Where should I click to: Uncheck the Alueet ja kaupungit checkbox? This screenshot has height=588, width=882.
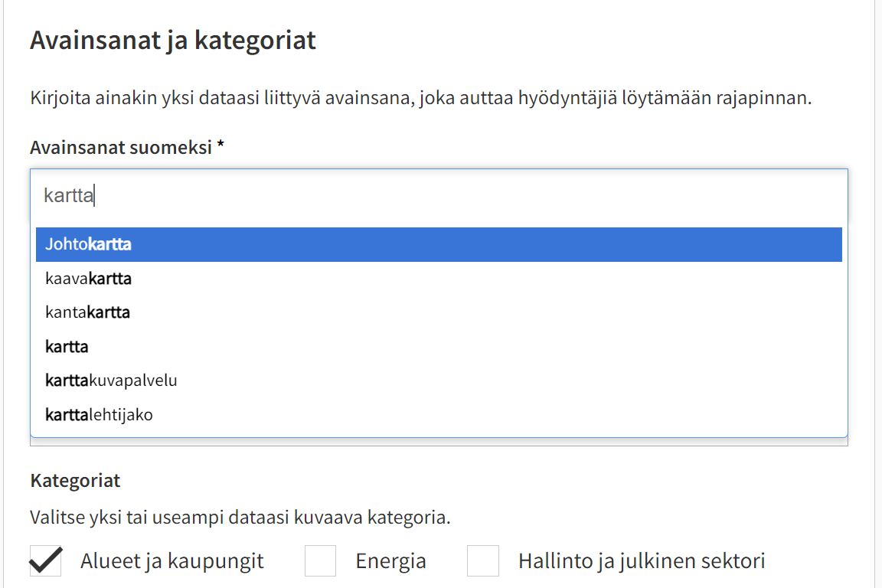[45, 561]
